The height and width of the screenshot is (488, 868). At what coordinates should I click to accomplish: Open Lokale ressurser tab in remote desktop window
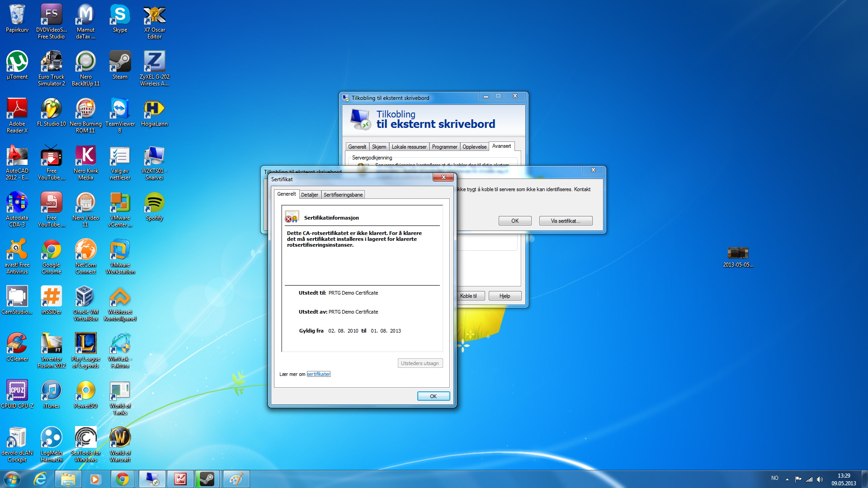pos(409,147)
